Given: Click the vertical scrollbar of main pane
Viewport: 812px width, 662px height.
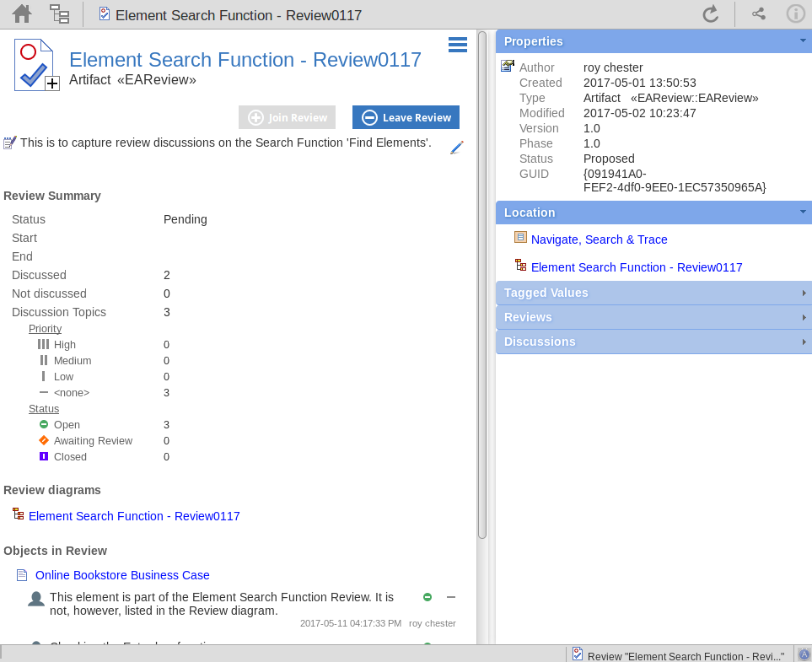Looking at the screenshot, I should (482, 285).
